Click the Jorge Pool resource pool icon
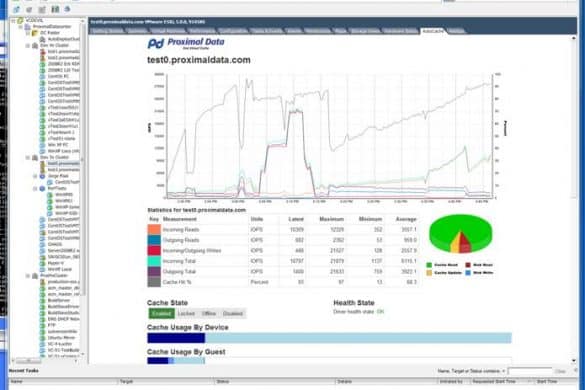This screenshot has height=390, width=585. [x=42, y=176]
